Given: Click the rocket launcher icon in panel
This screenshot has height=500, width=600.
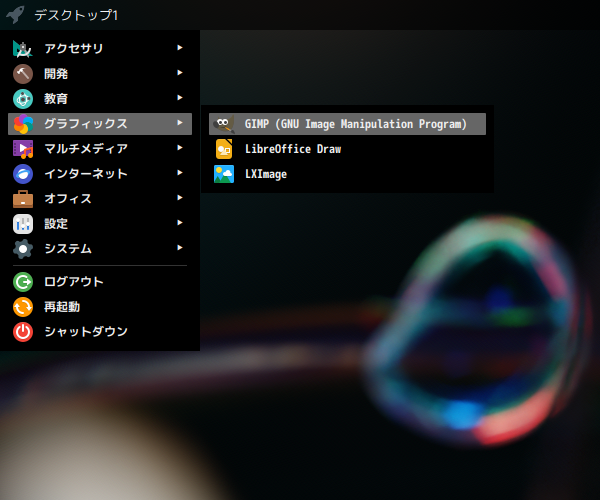Looking at the screenshot, I should 15,15.
